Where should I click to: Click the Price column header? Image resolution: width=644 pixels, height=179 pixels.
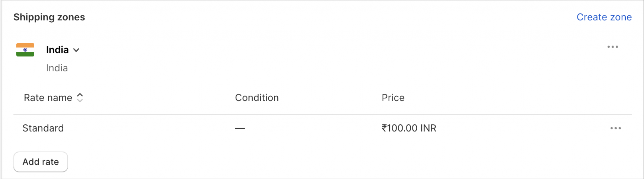point(393,98)
